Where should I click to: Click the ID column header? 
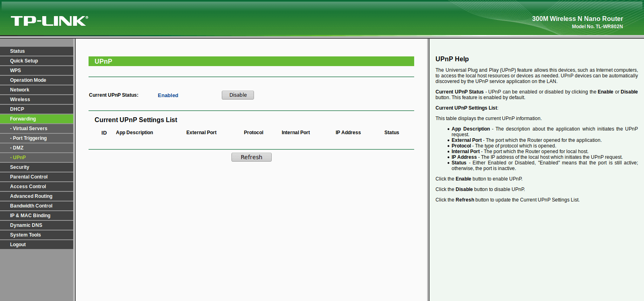[104, 133]
